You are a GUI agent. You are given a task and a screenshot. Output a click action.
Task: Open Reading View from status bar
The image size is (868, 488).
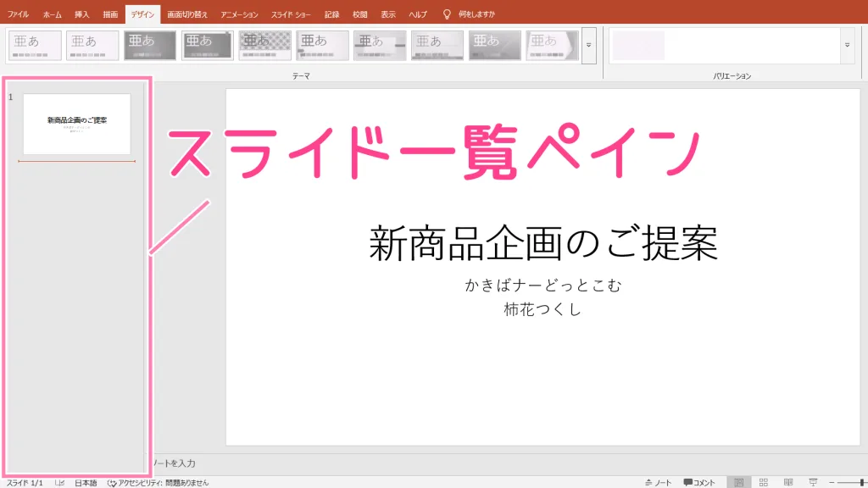coord(788,482)
